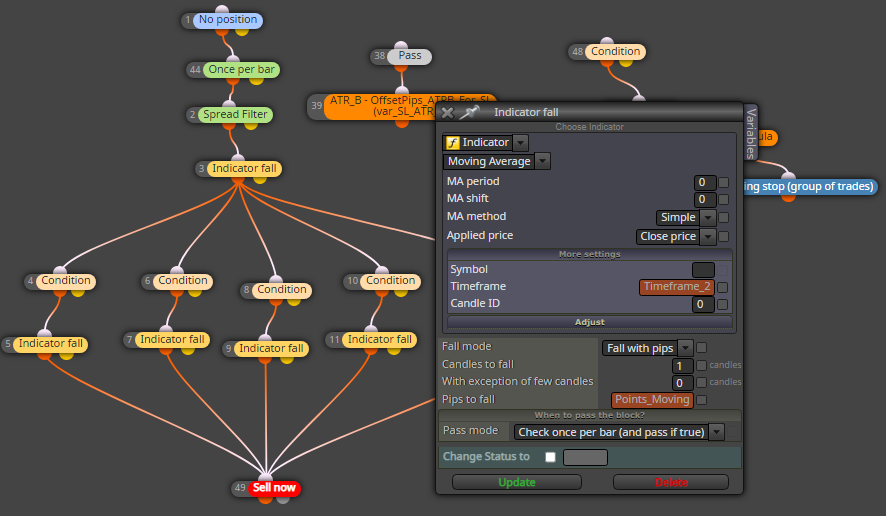886x516 pixels.
Task: Toggle checkbox beside Candle ID
Action: [722, 305]
